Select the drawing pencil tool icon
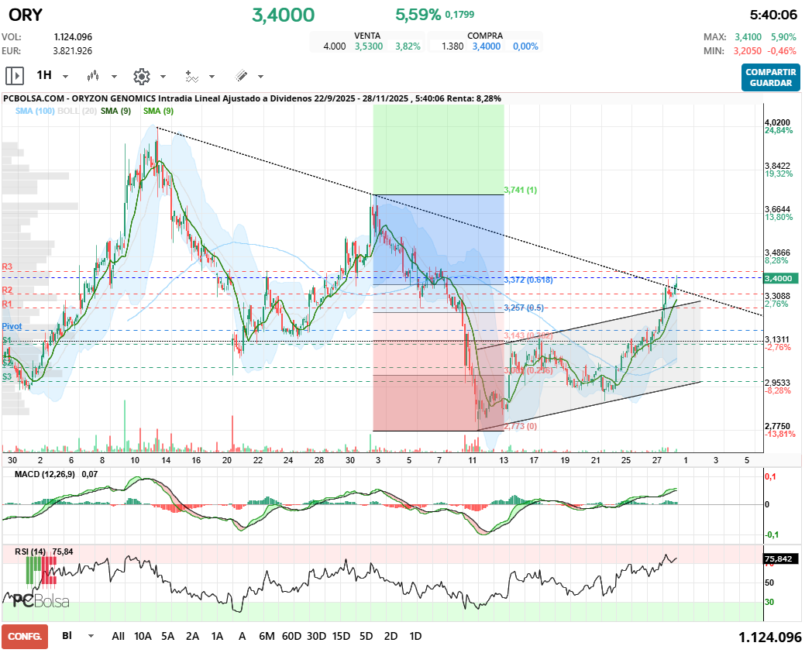This screenshot has width=812, height=653. coord(241,77)
